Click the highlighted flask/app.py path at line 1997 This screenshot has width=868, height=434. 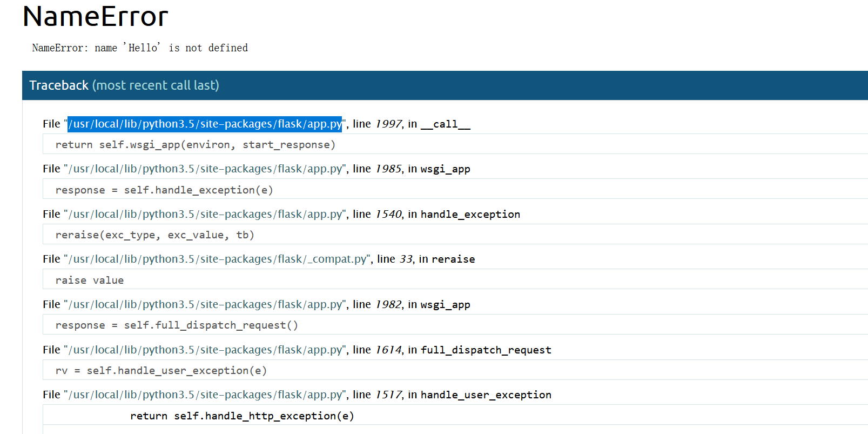[205, 124]
